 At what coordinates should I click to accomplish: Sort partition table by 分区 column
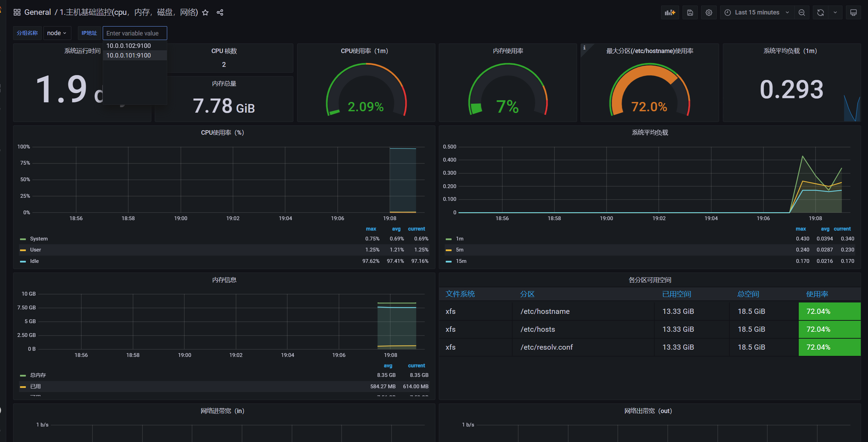tap(527, 294)
